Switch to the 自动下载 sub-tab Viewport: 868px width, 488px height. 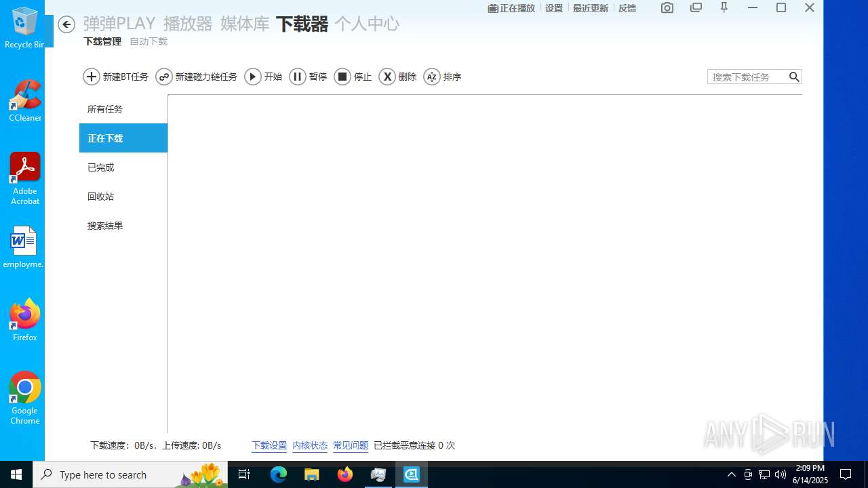[149, 41]
